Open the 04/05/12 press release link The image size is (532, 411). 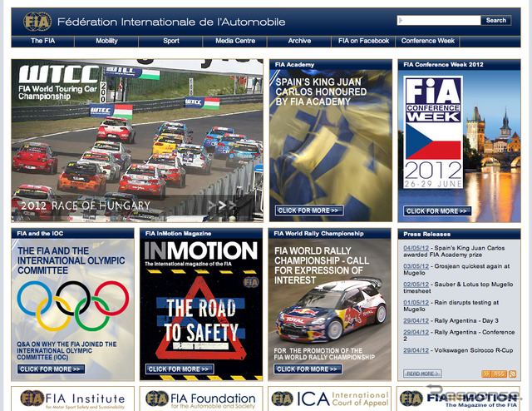416,248
